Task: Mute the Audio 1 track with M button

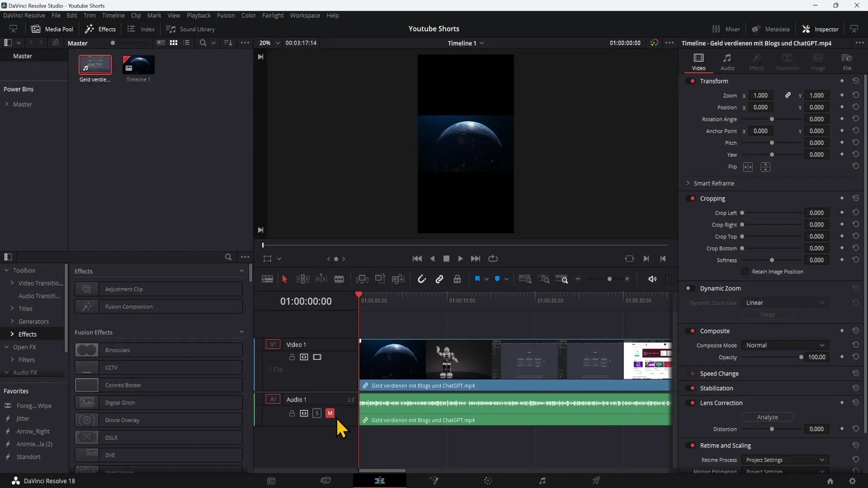Action: coord(330,413)
